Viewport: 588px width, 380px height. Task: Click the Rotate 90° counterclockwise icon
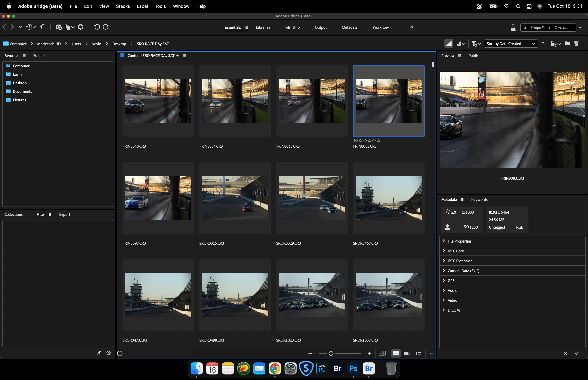tap(97, 27)
